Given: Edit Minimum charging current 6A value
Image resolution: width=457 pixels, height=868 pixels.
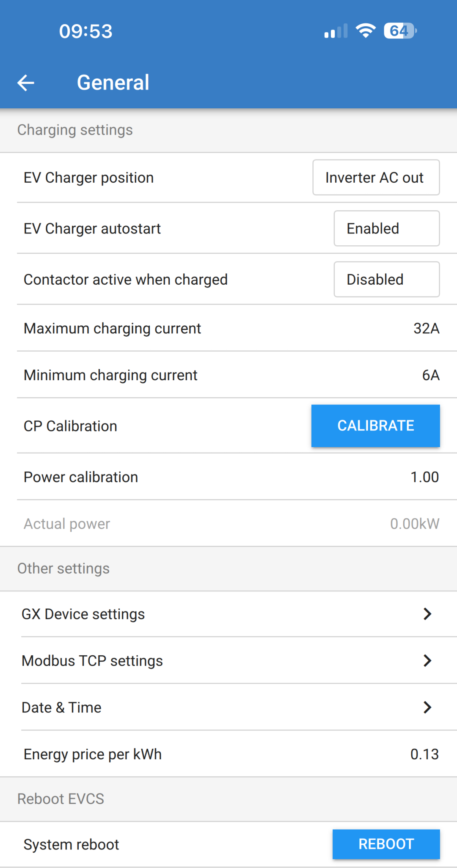Looking at the screenshot, I should 430,375.
